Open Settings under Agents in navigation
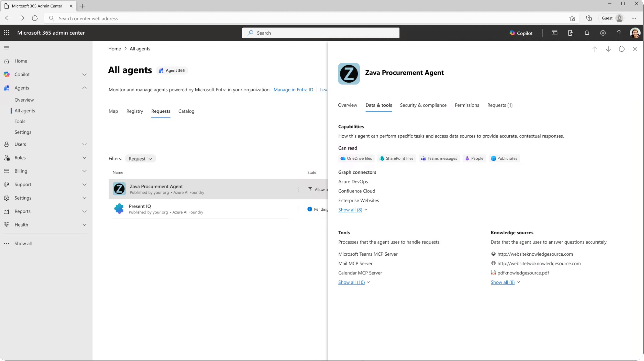Image resolution: width=644 pixels, height=361 pixels. [x=23, y=132]
